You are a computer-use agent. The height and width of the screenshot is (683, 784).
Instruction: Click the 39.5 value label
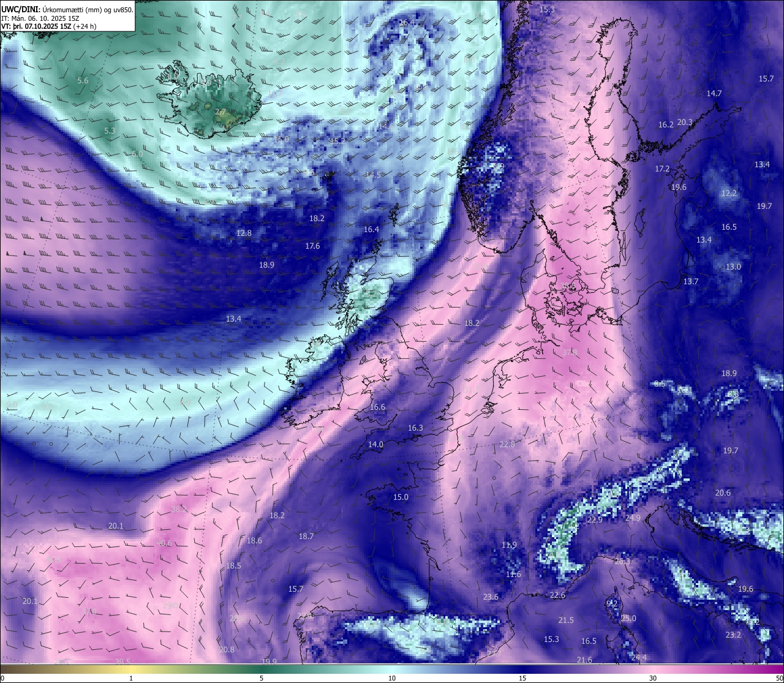[123, 662]
